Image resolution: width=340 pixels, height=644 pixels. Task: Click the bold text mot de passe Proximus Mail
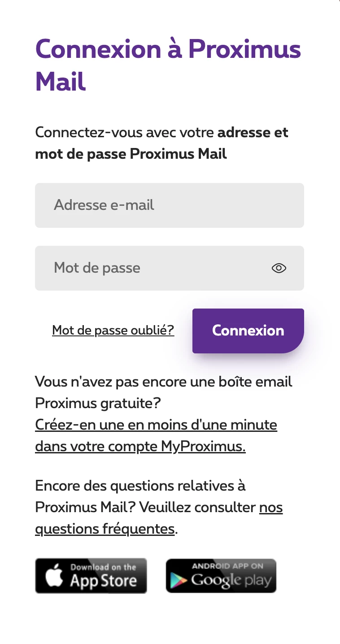coord(131,154)
